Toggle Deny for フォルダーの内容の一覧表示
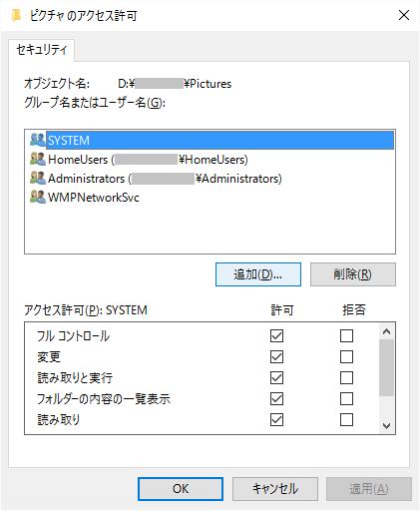 pyautogui.click(x=346, y=399)
